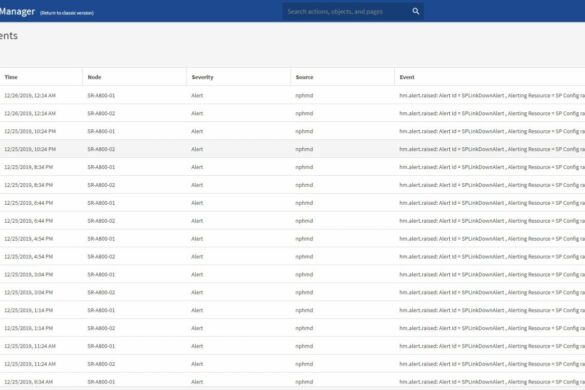585x390 pixels.
Task: Click the magnifier search icon in header
Action: tap(416, 11)
